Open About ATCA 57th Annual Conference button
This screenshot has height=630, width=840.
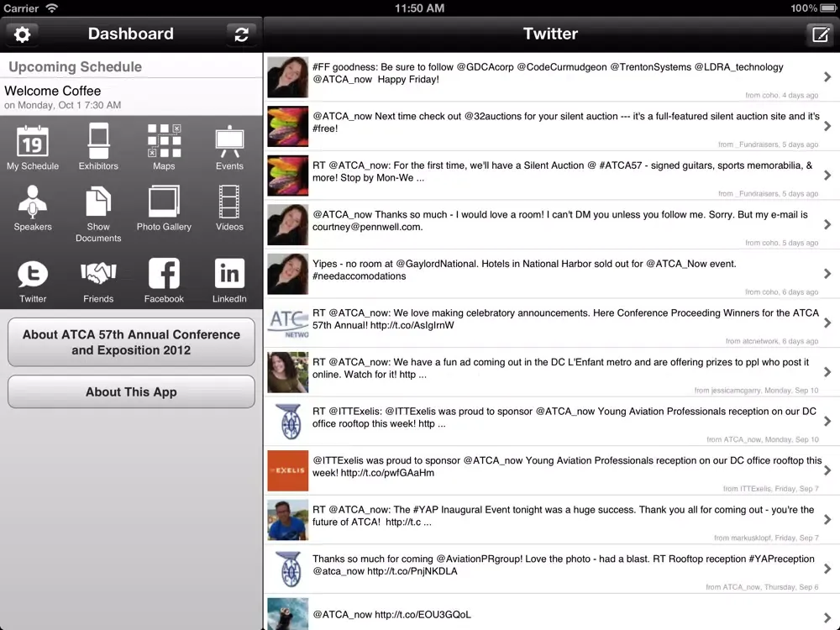(131, 343)
